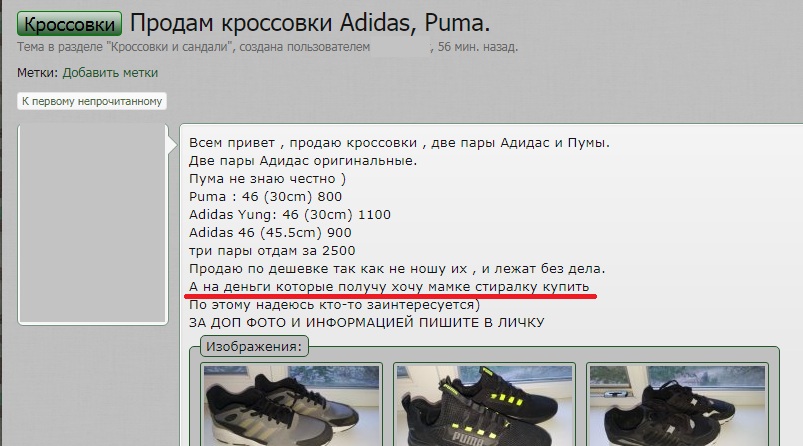Click the 56 мин. назад timestamp
This screenshot has height=446, width=803.
477,47
